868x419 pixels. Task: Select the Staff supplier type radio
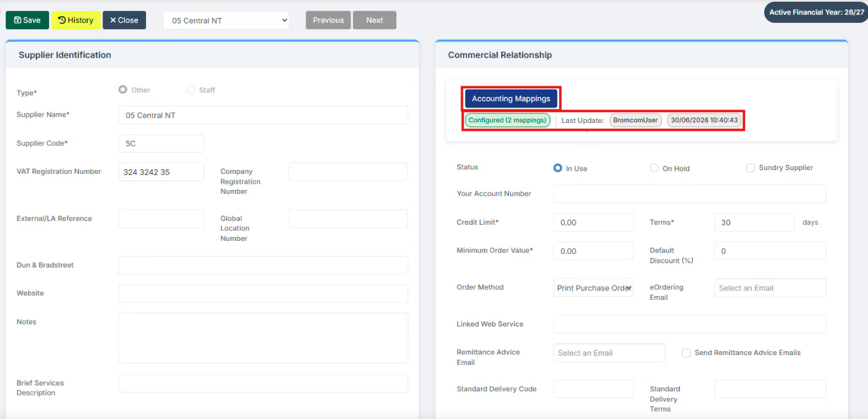click(x=191, y=89)
